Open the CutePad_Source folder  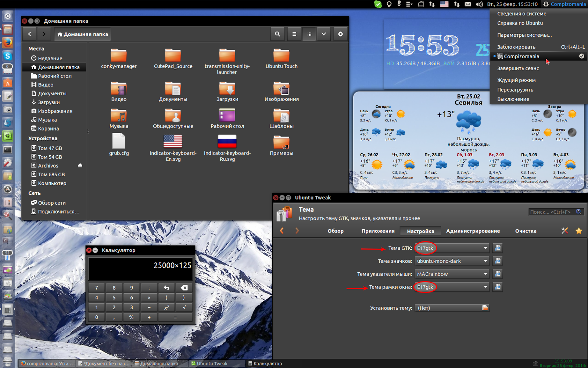click(173, 59)
